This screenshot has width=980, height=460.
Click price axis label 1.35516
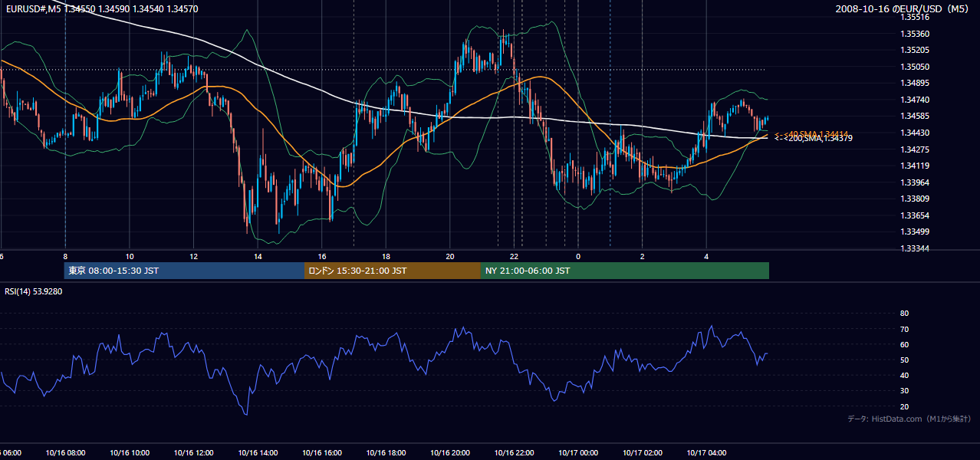coord(914,17)
